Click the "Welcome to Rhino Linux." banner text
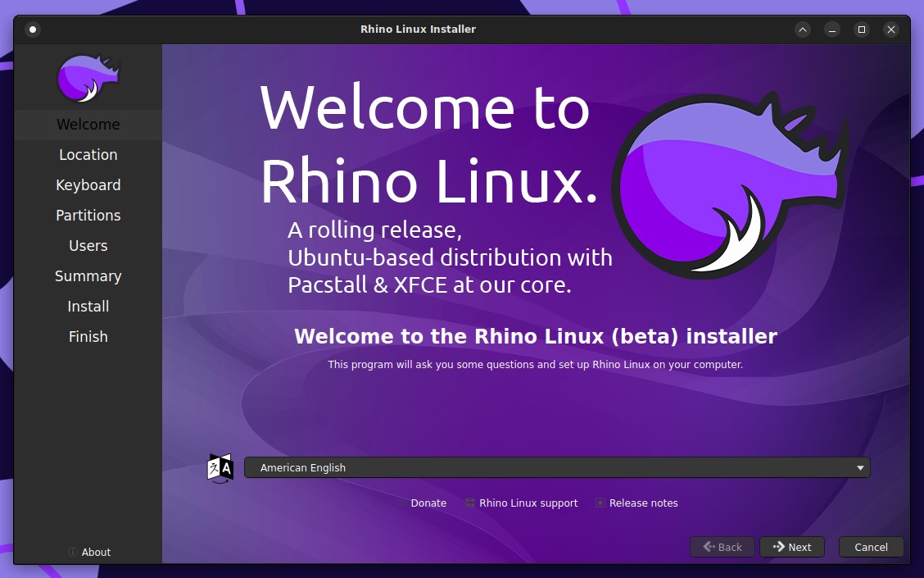Viewport: 924px width, 578px height. pyautogui.click(x=429, y=144)
